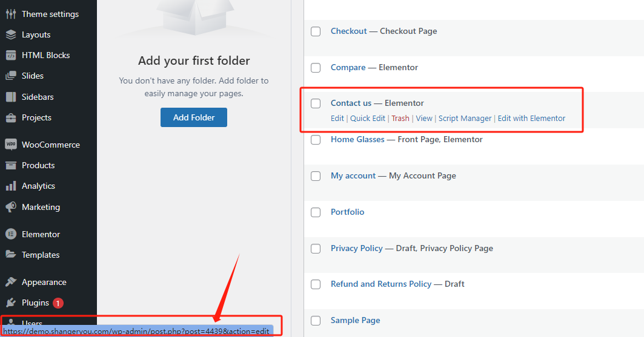Click the Templates folder icon
The height and width of the screenshot is (337, 644).
point(11,255)
